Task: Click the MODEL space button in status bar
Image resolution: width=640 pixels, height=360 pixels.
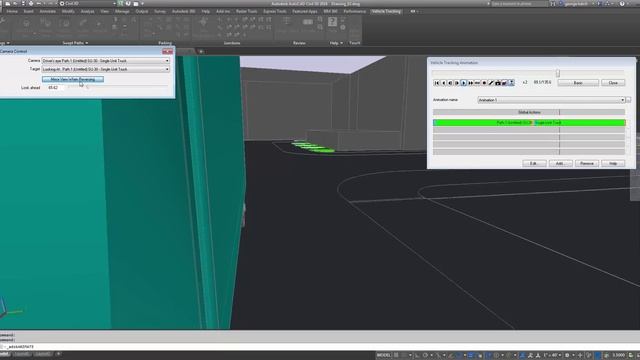Action: 384,355
